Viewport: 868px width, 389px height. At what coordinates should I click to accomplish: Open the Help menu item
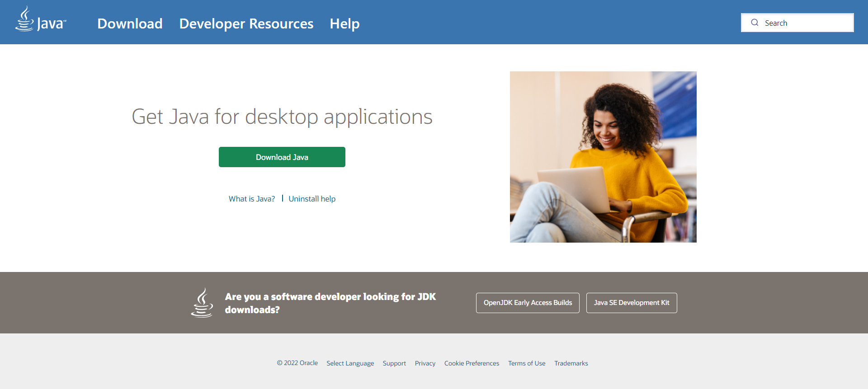click(x=344, y=23)
